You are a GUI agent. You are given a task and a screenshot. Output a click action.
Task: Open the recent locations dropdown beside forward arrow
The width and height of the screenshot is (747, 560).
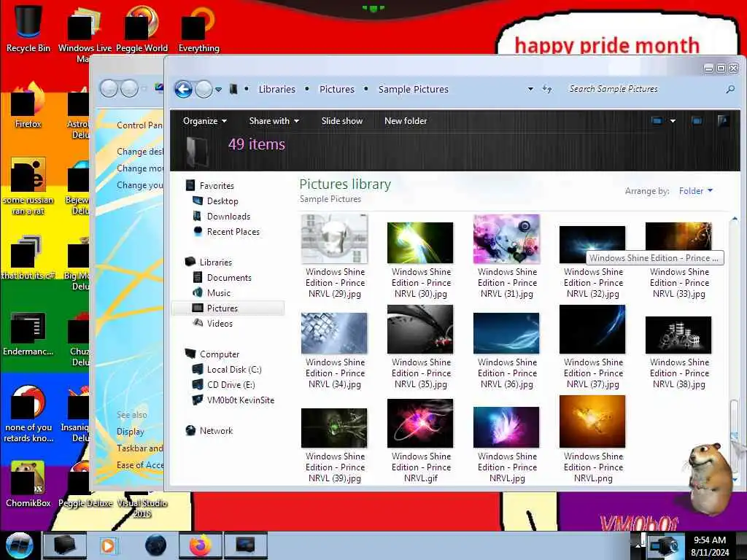(218, 90)
